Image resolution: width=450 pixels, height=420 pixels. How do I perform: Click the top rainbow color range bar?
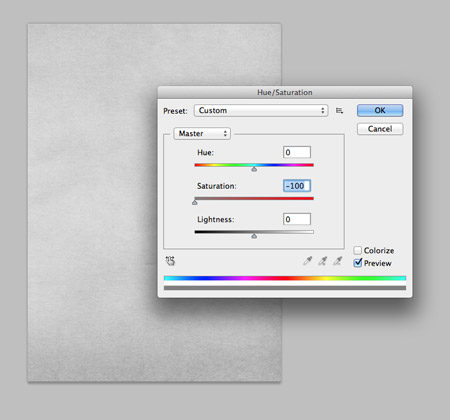pos(285,278)
